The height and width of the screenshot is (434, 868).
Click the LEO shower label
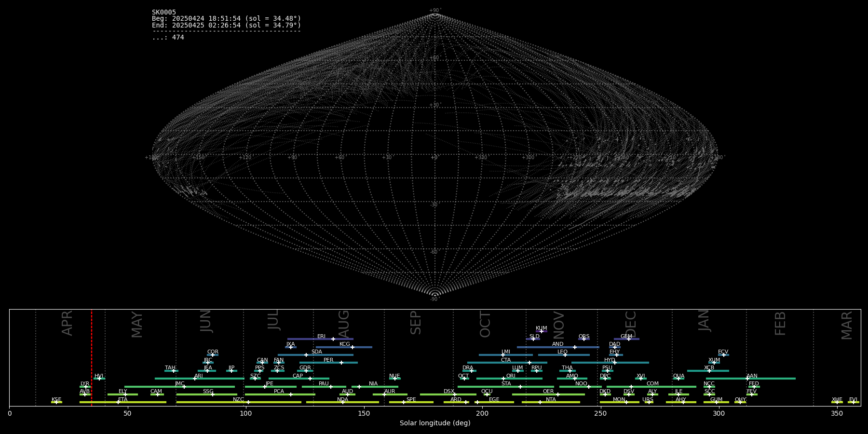(562, 352)
